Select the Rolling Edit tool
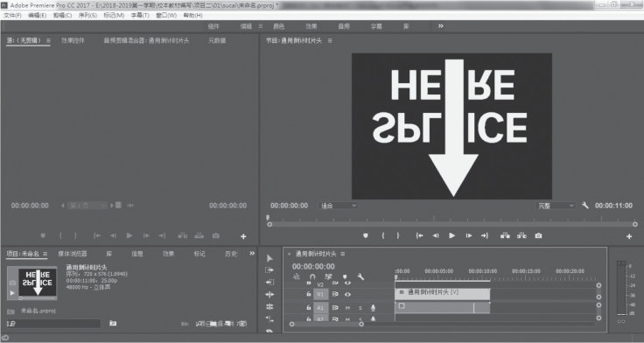The width and height of the screenshot is (644, 343). [x=269, y=306]
